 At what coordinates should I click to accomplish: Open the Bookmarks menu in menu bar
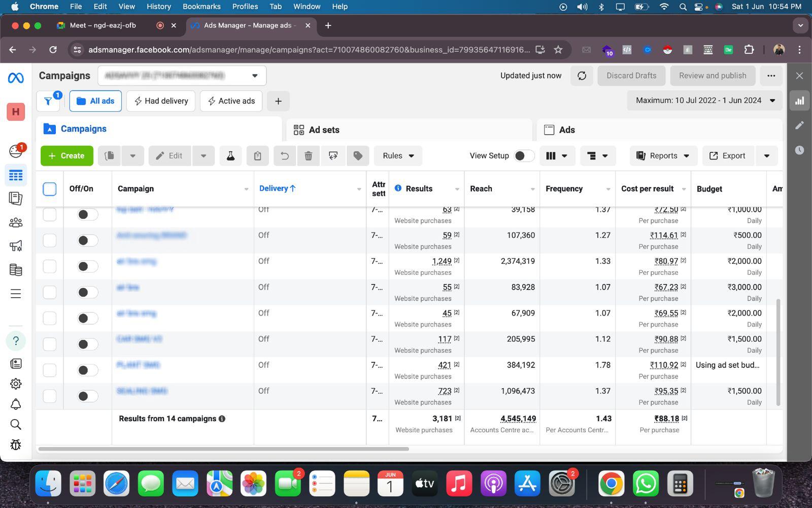click(201, 7)
